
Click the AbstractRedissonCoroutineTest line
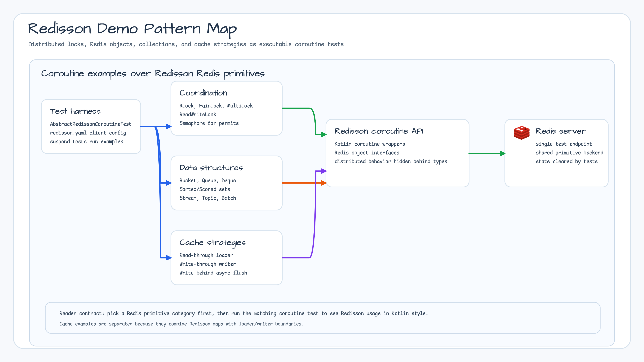[90, 124]
